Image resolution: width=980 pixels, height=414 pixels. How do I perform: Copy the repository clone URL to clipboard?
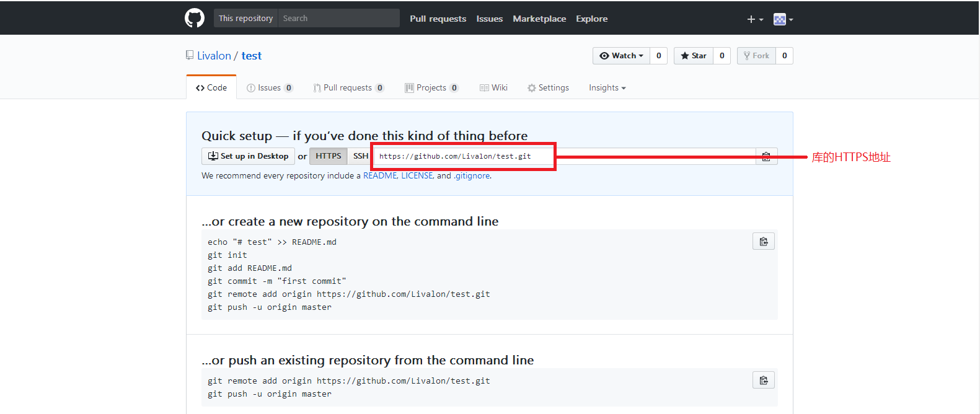tap(766, 156)
